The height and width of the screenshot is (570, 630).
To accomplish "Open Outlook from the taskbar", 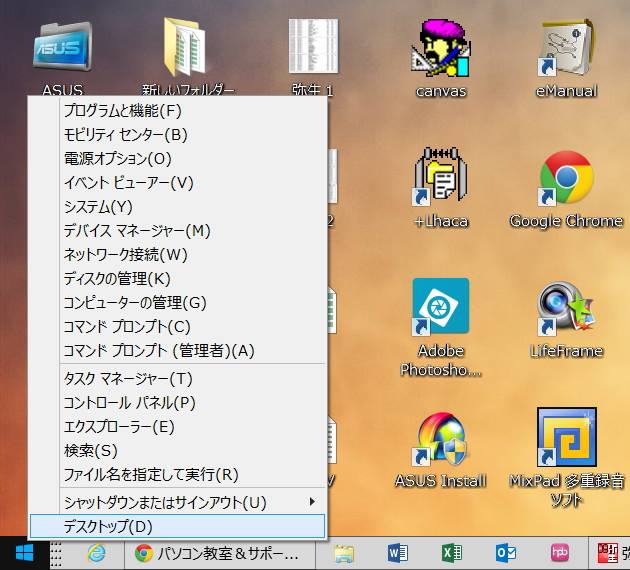I will point(506,554).
